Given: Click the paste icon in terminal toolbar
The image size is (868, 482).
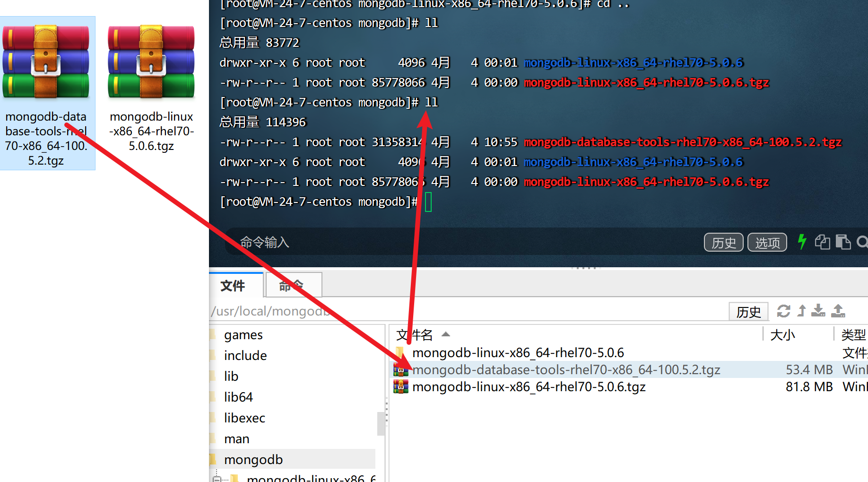Looking at the screenshot, I should coord(843,242).
